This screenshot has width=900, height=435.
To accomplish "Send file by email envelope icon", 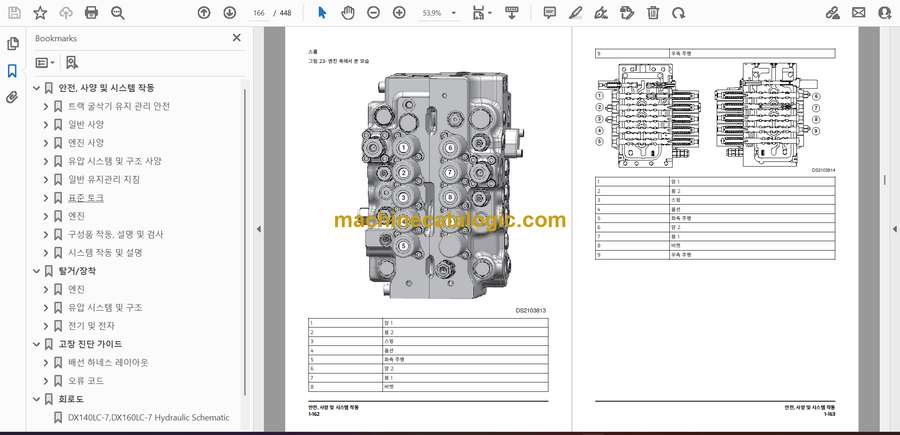I will click(859, 13).
